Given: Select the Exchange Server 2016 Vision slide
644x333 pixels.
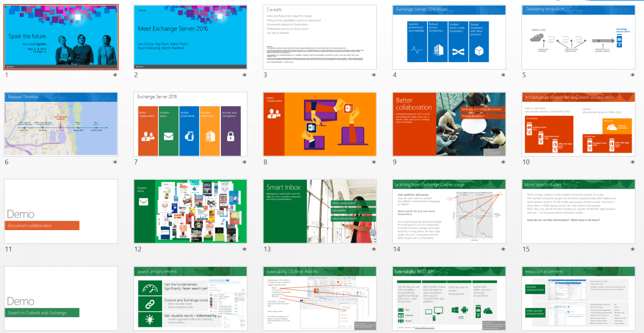Looking at the screenshot, I should [x=449, y=37].
